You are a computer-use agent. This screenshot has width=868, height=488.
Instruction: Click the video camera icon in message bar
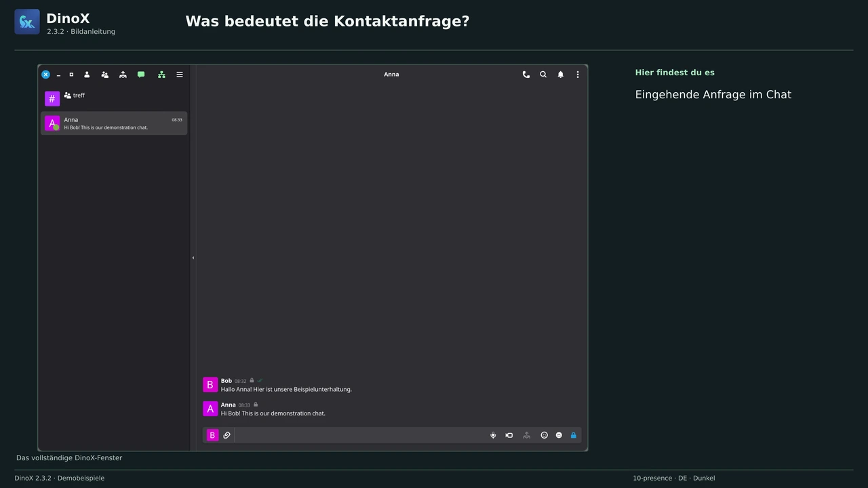509,435
